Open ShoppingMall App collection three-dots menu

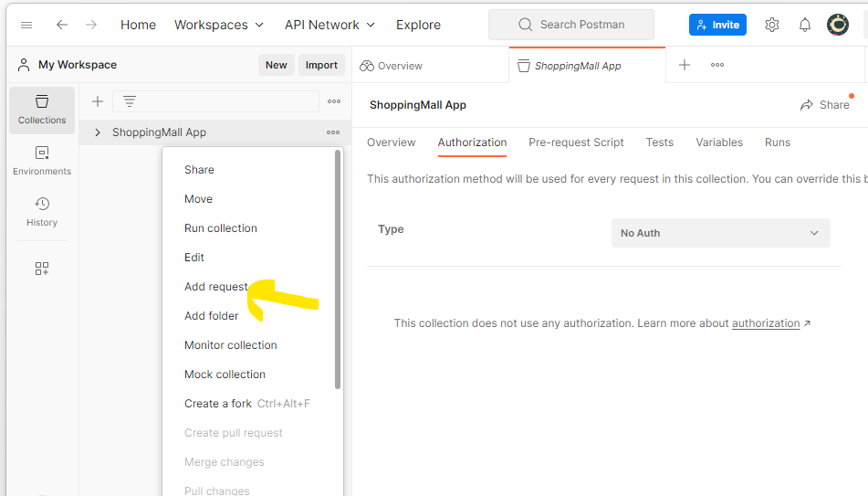[333, 132]
